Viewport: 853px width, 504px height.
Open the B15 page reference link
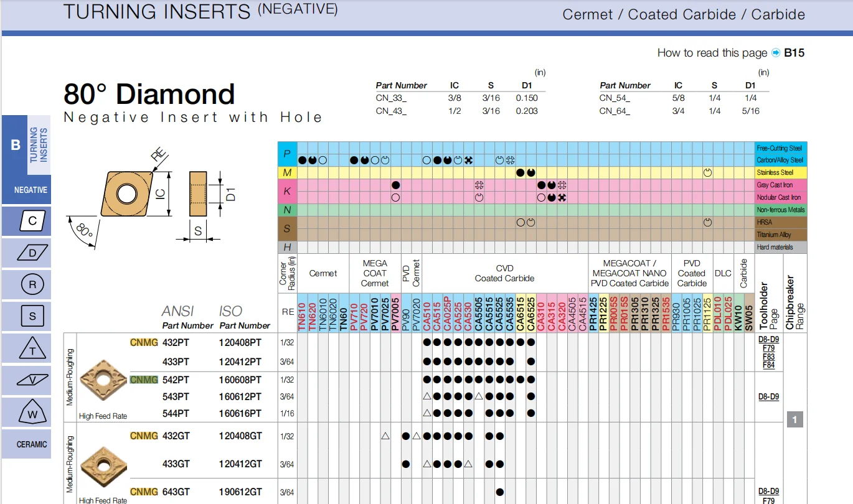(x=794, y=53)
